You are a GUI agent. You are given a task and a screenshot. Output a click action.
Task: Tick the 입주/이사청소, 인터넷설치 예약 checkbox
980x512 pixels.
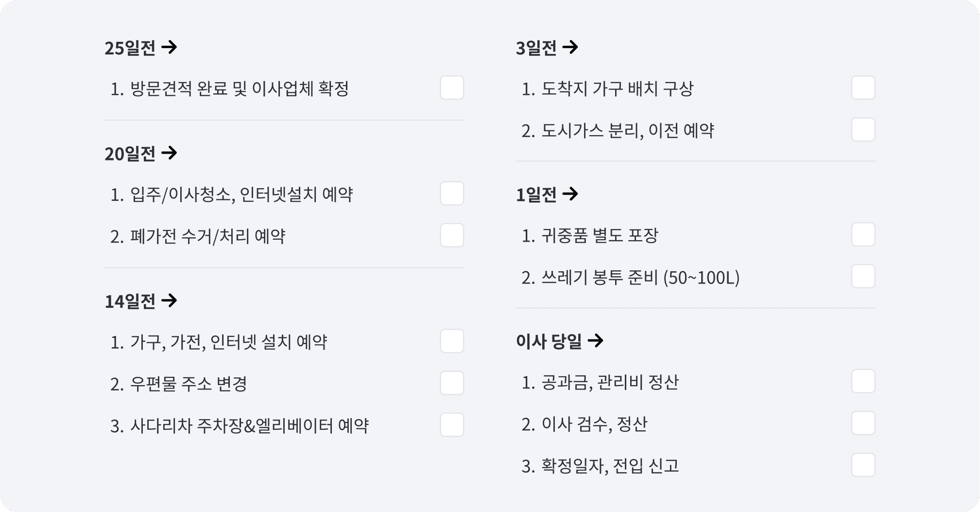coord(452,194)
